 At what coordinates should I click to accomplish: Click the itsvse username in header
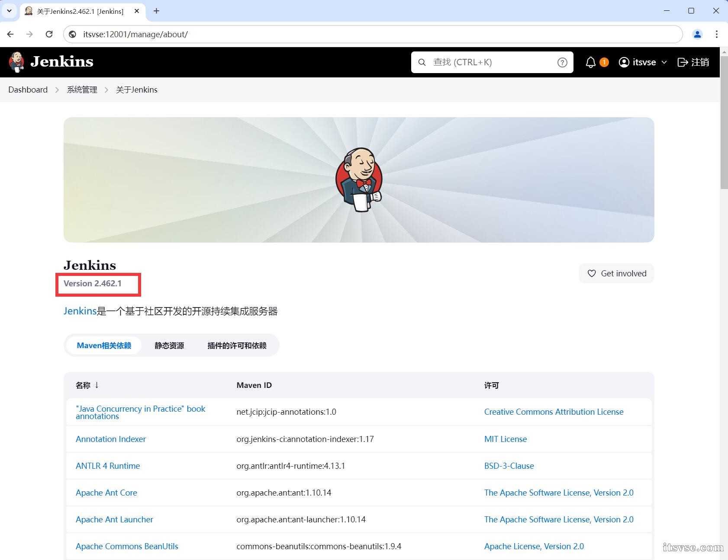tap(644, 62)
